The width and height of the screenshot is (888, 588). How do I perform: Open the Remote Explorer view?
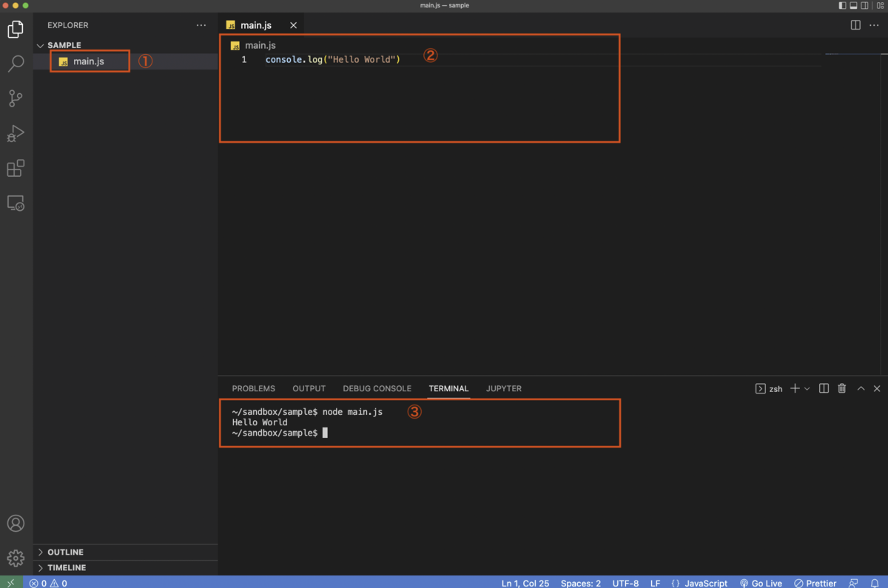16,203
